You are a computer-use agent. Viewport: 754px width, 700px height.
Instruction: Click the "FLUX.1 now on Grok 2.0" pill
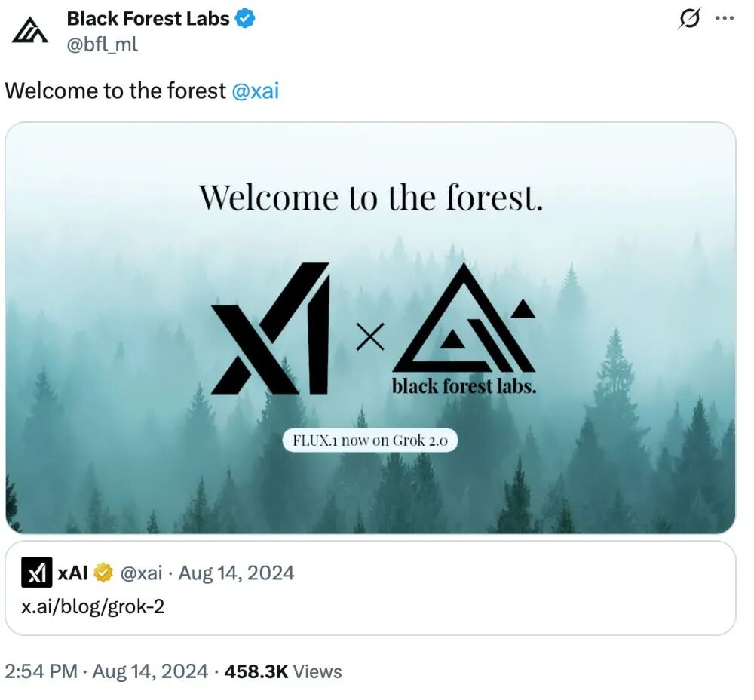[x=370, y=441]
